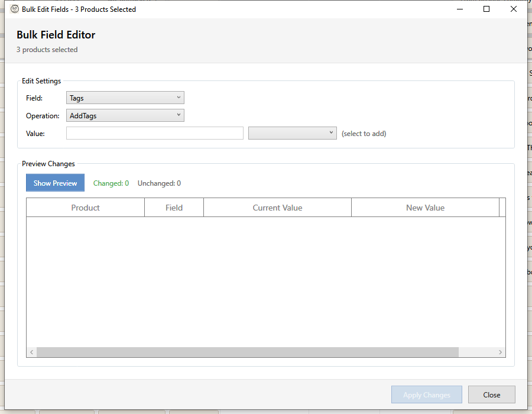
Task: Click the Show Preview button
Action: (x=55, y=183)
